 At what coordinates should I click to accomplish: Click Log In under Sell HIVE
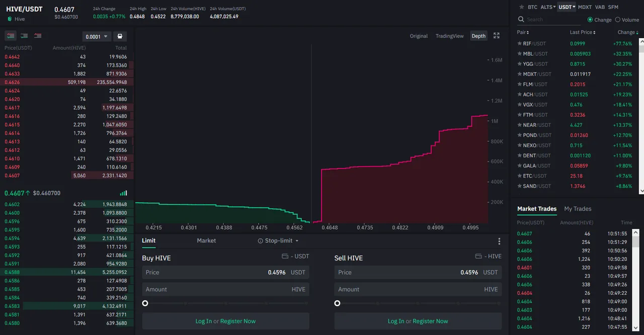coord(396,321)
